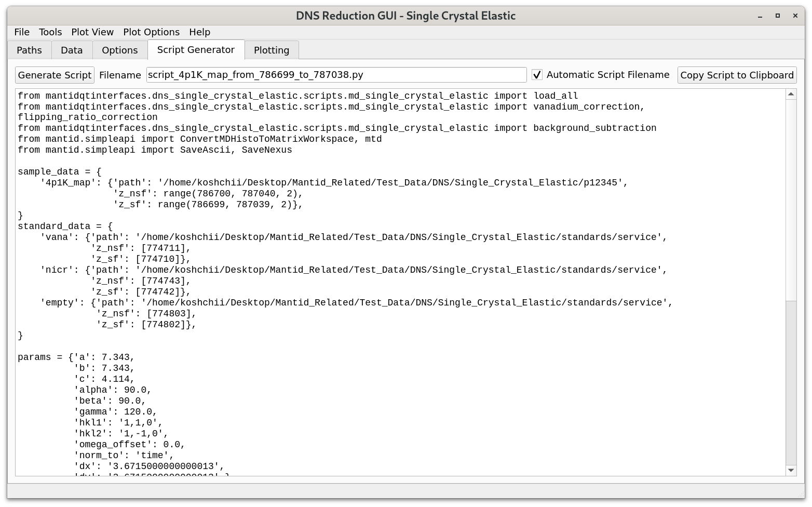Close the DNS Reduction GUI window
The width and height of the screenshot is (812, 507).
[x=795, y=16]
